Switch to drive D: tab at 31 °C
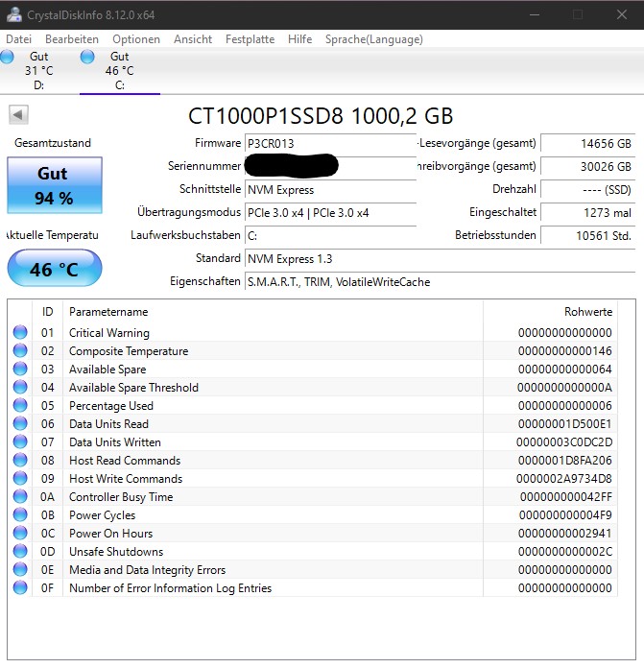This screenshot has height=668, width=644. 39,71
